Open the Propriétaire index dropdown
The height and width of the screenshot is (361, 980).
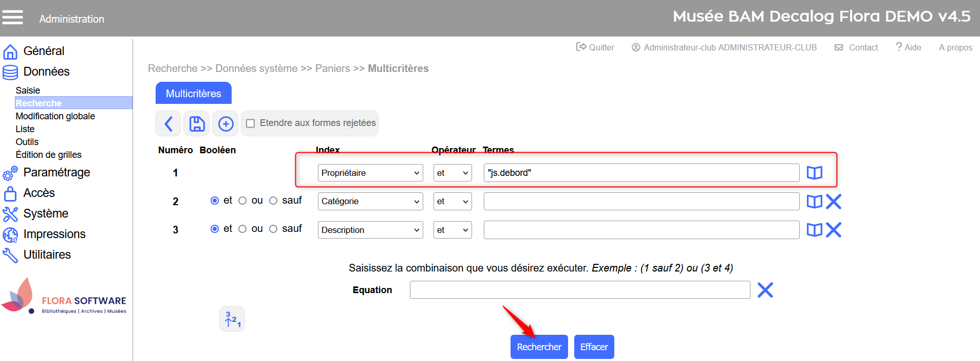click(x=370, y=173)
